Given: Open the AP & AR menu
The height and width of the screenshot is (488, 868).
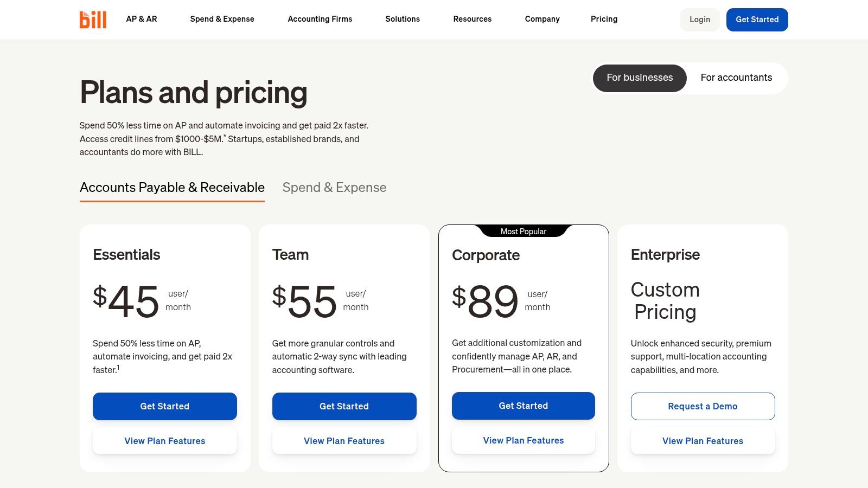Looking at the screenshot, I should pos(142,19).
